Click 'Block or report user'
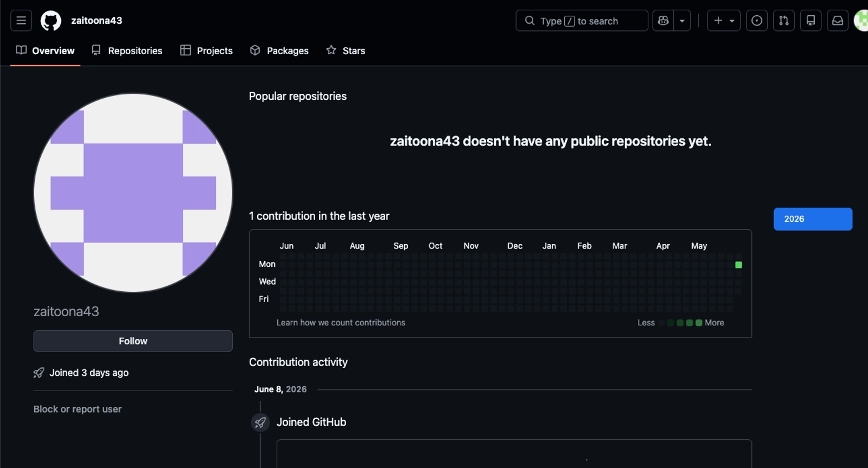 click(x=78, y=409)
